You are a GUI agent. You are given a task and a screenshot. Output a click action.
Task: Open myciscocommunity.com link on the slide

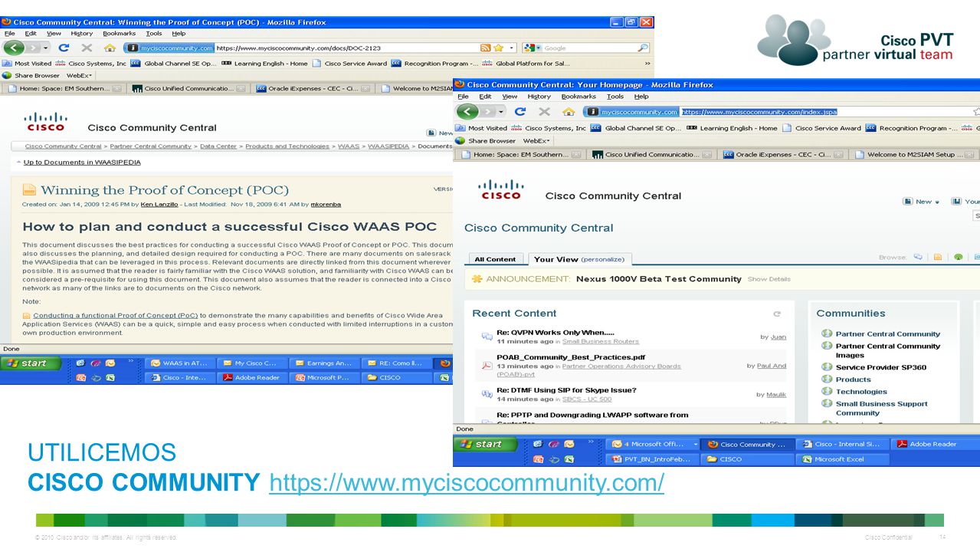tap(467, 483)
